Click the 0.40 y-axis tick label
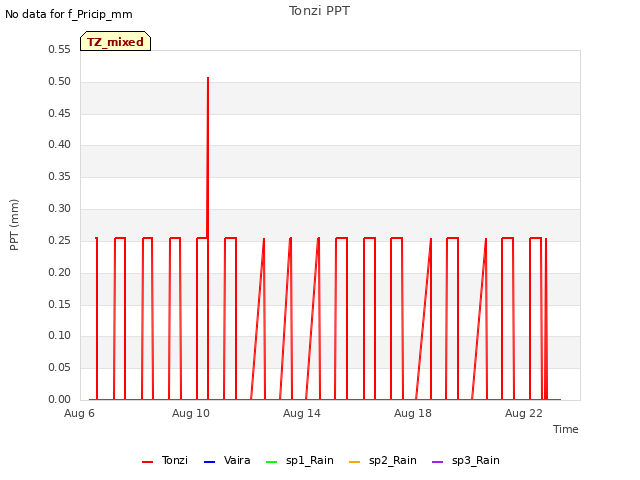Screen dimensions: 640x480 (60, 144)
